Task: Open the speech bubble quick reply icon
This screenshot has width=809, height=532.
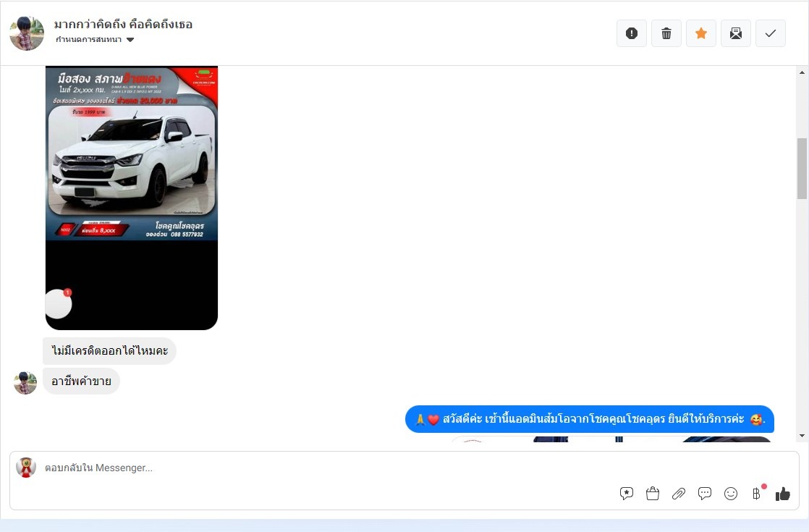Action: pos(705,494)
